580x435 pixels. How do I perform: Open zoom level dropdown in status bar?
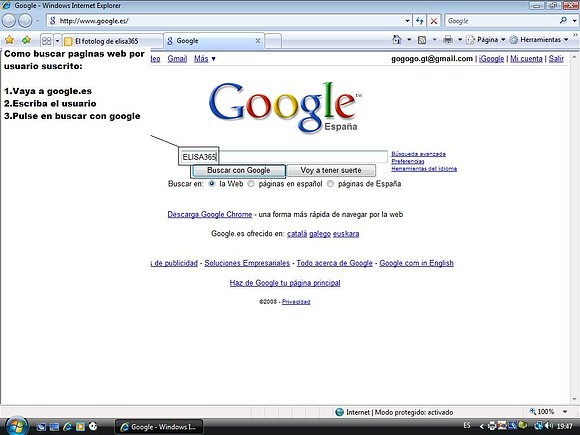click(565, 411)
